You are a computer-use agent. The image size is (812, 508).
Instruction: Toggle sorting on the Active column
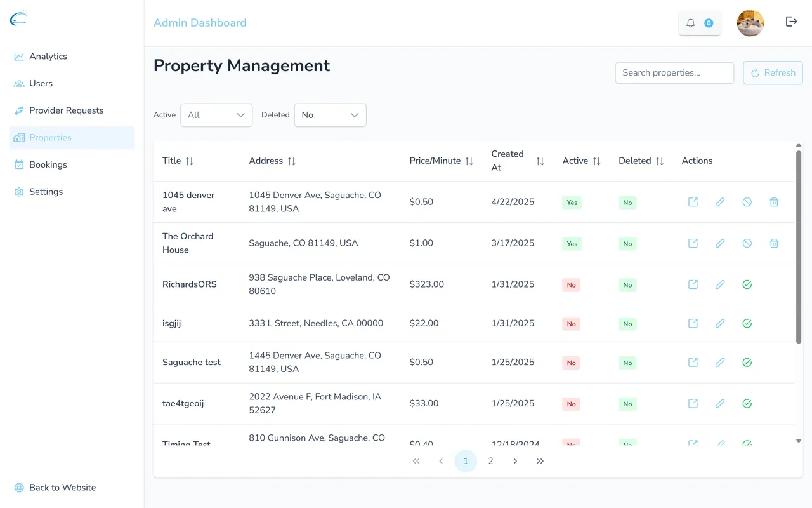(597, 161)
